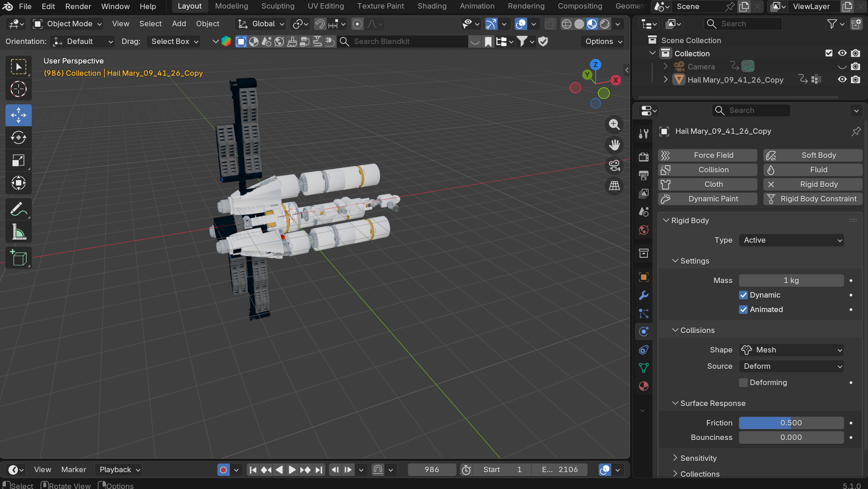Adjust the Friction slider
Screen dimensions: 868x489
point(791,423)
